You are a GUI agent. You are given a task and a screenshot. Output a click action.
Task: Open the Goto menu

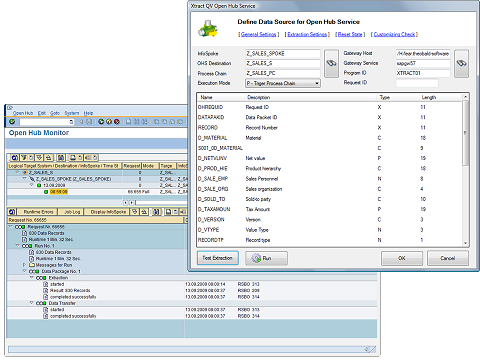[55, 113]
